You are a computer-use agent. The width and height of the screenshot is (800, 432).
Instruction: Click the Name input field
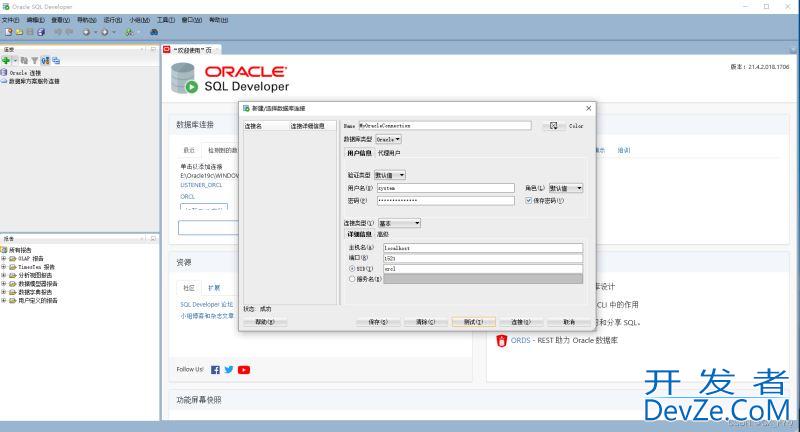pyautogui.click(x=445, y=125)
